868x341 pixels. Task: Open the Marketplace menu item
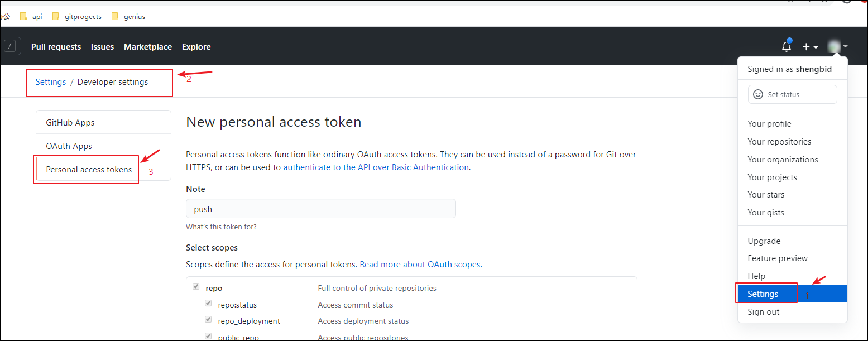tap(147, 47)
